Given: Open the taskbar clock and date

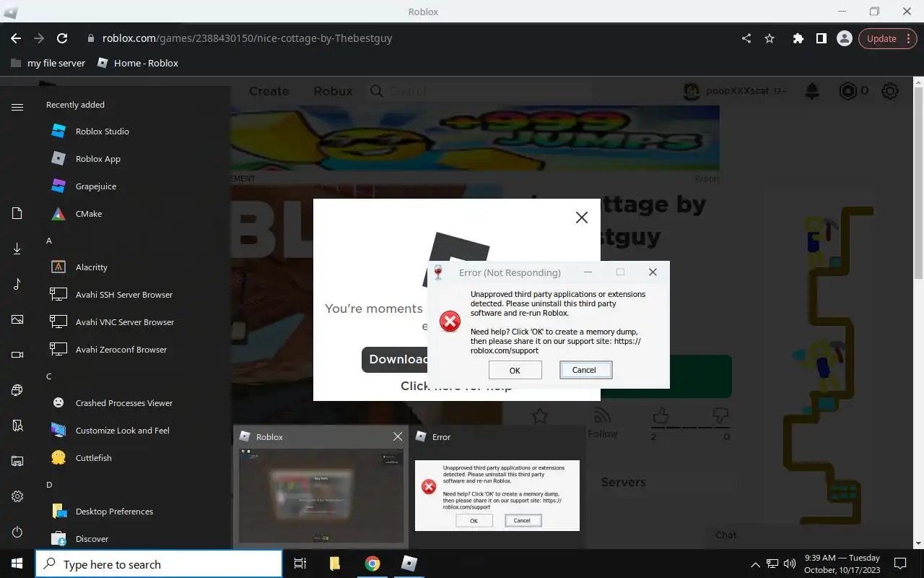Looking at the screenshot, I should [841, 564].
